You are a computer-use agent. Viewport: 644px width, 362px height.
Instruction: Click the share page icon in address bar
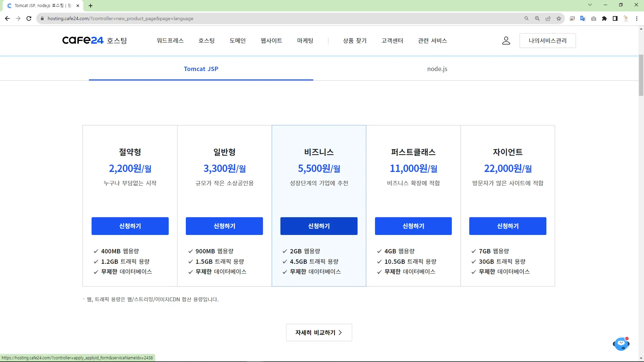coord(548,18)
